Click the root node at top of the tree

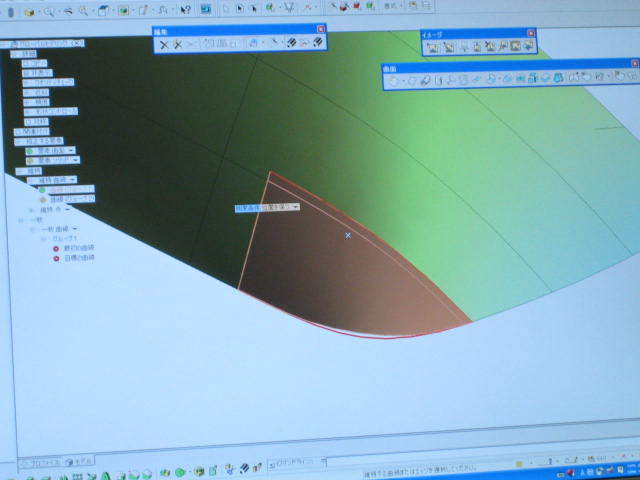coord(42,44)
